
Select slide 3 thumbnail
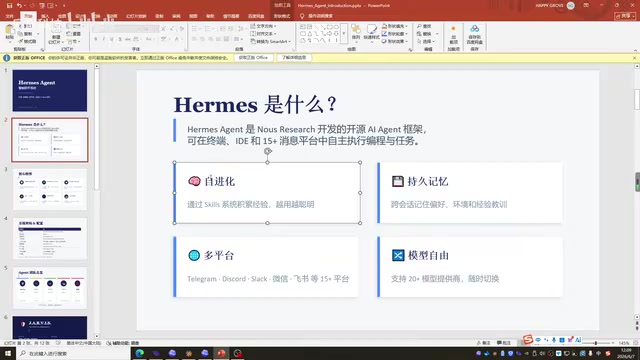[x=49, y=189]
